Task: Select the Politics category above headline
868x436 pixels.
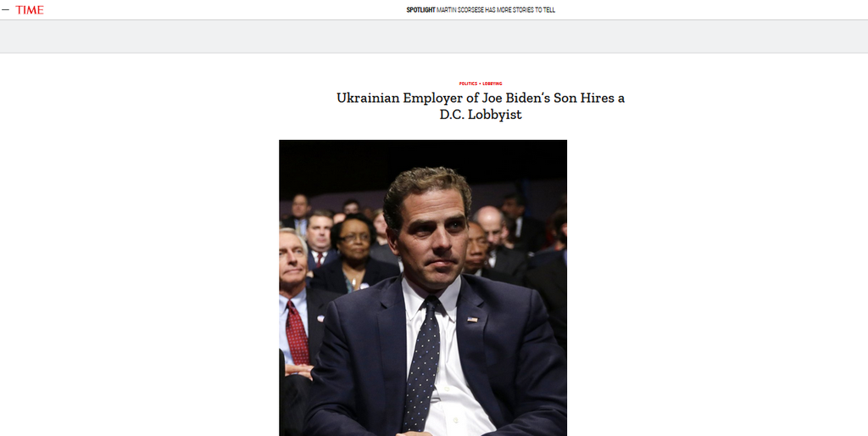Action: tap(468, 84)
